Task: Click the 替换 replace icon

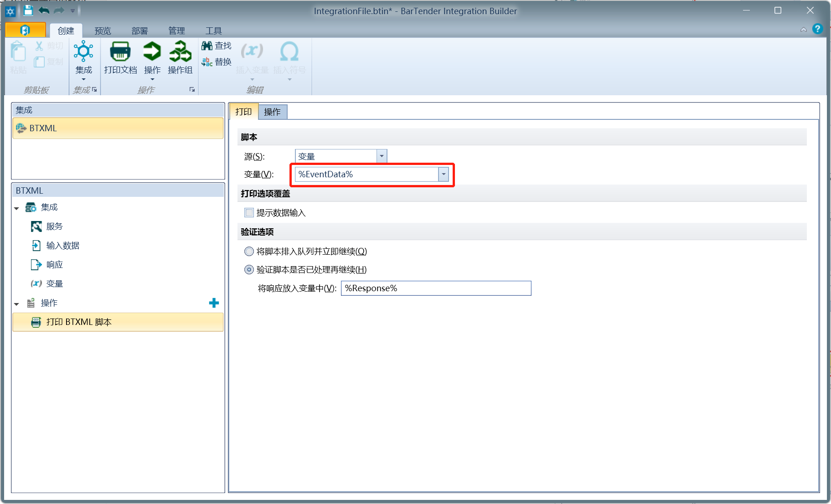Action: coord(207,62)
